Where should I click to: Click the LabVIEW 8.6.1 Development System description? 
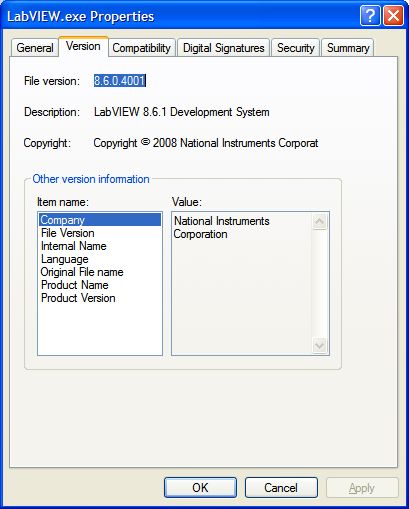[x=182, y=112]
